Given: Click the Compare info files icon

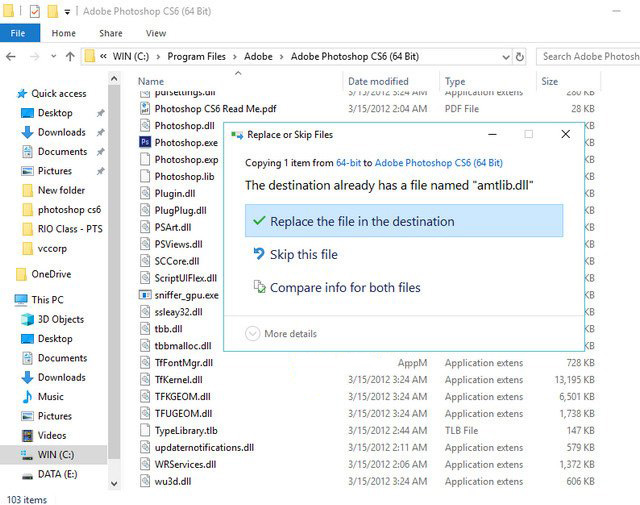Looking at the screenshot, I should point(260,287).
